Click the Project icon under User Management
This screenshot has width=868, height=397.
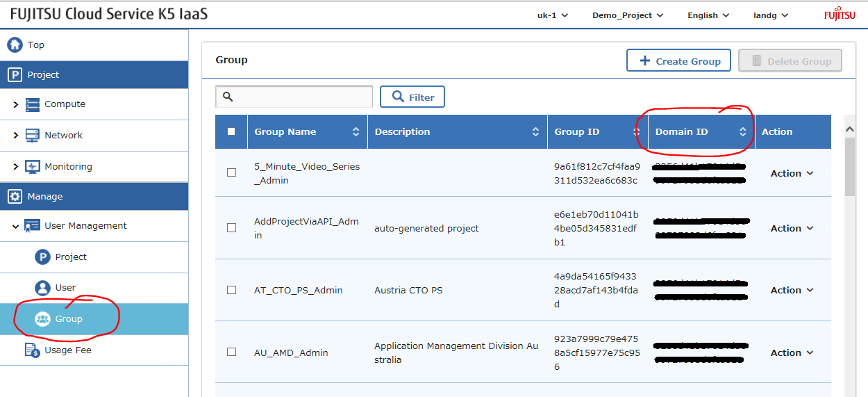tap(43, 257)
